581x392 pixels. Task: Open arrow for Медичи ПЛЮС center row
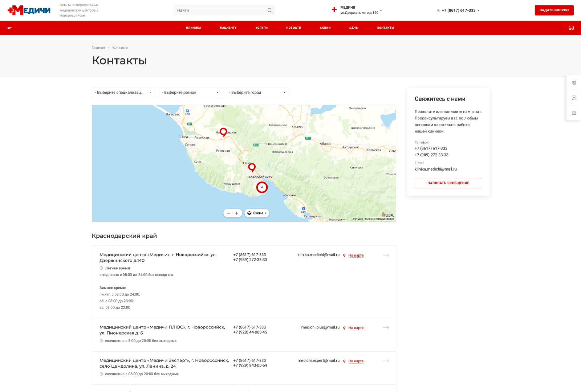(x=386, y=328)
